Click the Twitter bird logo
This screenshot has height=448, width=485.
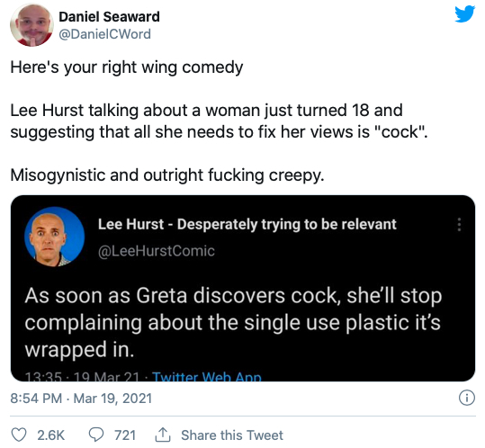point(464,14)
